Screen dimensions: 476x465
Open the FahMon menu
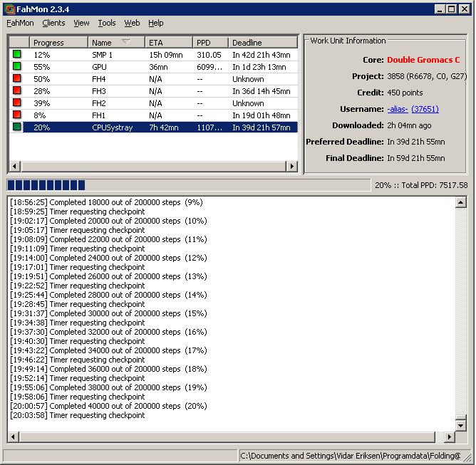(20, 23)
